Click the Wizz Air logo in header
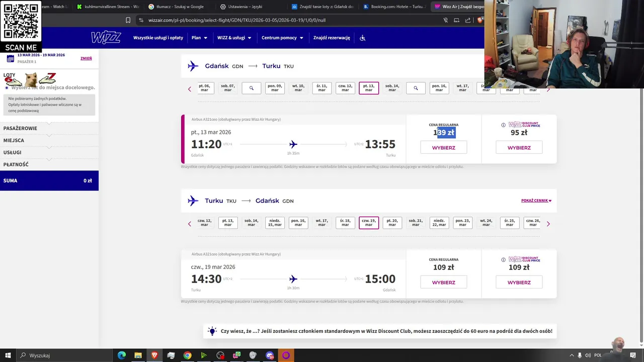The height and width of the screenshot is (362, 644). [106, 38]
